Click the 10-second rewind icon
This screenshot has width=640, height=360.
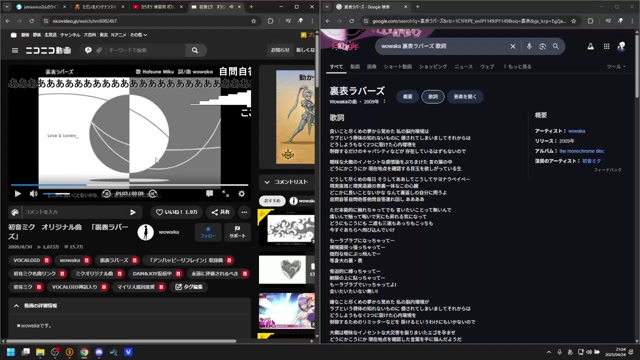click(x=106, y=194)
